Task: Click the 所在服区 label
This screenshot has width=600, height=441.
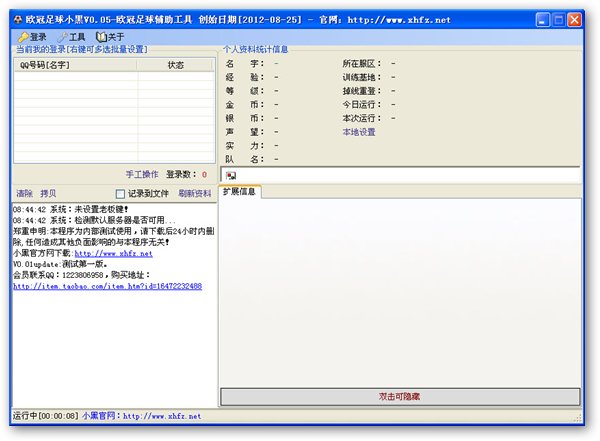Action: pyautogui.click(x=362, y=64)
